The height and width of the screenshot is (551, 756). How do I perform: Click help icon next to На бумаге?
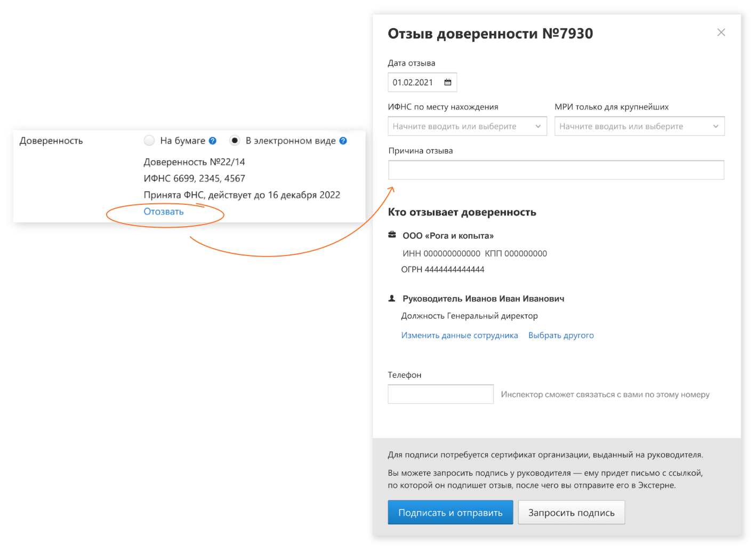(x=213, y=141)
